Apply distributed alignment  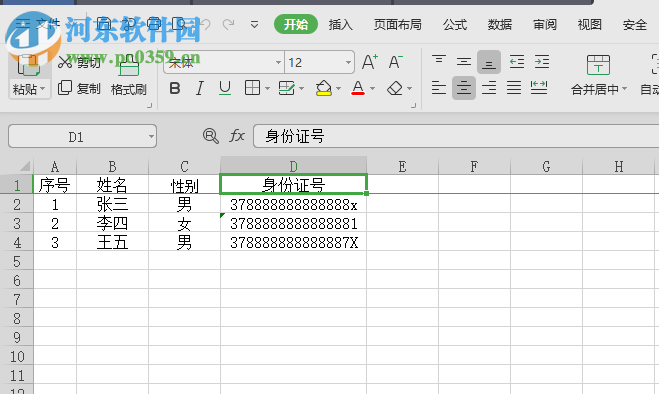(539, 88)
